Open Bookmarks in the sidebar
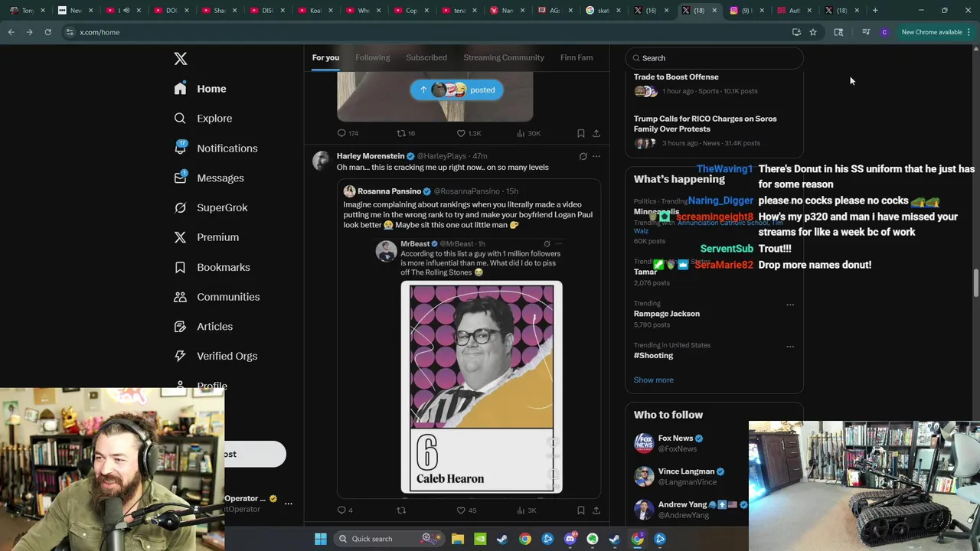Image resolution: width=980 pixels, height=551 pixels. point(211,267)
